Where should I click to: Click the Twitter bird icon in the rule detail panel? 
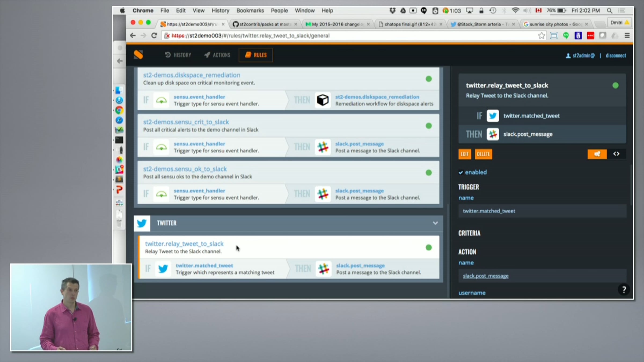(493, 116)
